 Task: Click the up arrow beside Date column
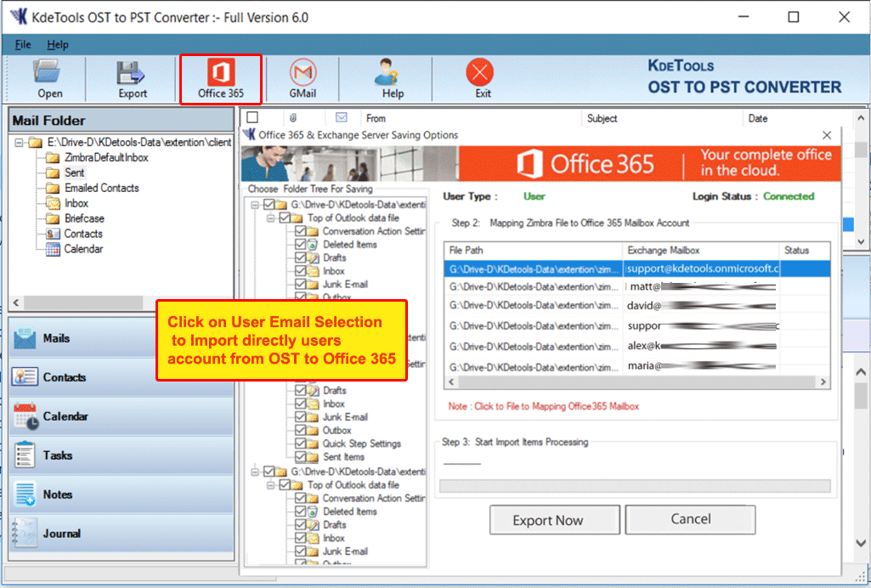click(861, 118)
